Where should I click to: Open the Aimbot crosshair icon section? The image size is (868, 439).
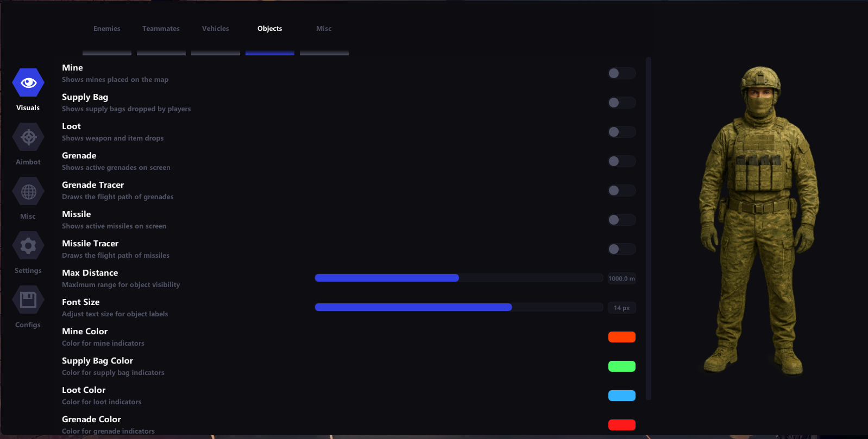(28, 137)
